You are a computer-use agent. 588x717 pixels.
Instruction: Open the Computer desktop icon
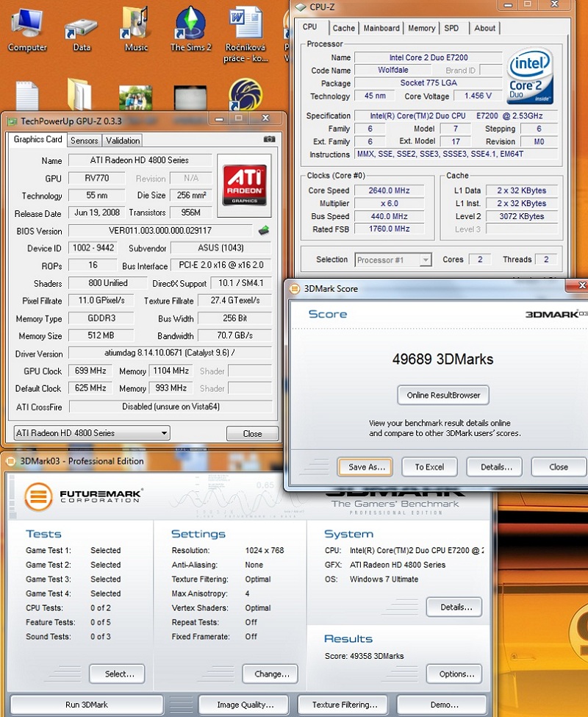pos(27,29)
